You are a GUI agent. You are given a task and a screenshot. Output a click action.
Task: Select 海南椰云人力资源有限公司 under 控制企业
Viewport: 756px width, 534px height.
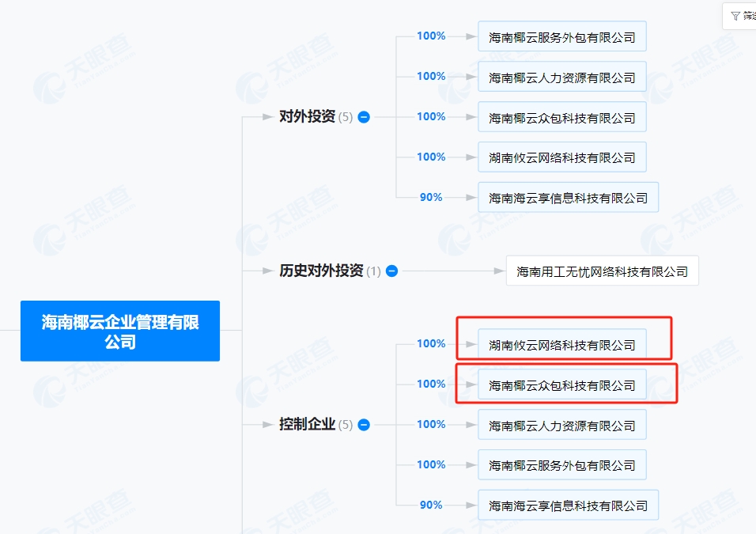[561, 424]
